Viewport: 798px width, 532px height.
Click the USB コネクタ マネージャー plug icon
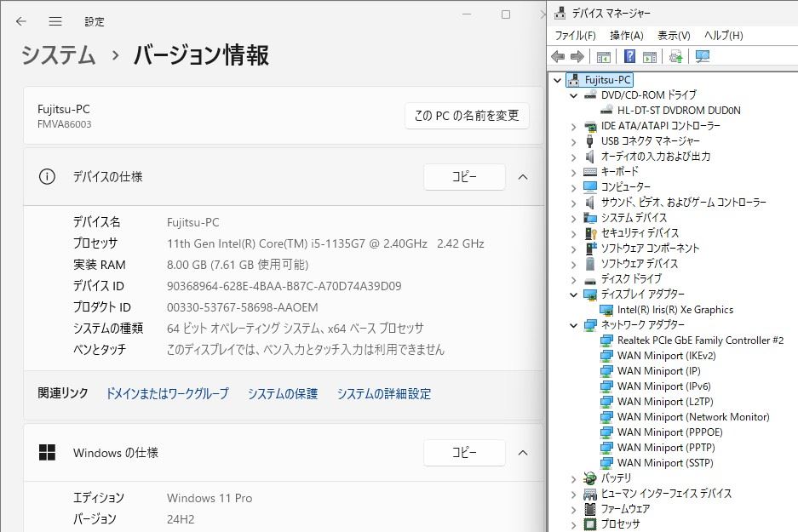[x=590, y=141]
